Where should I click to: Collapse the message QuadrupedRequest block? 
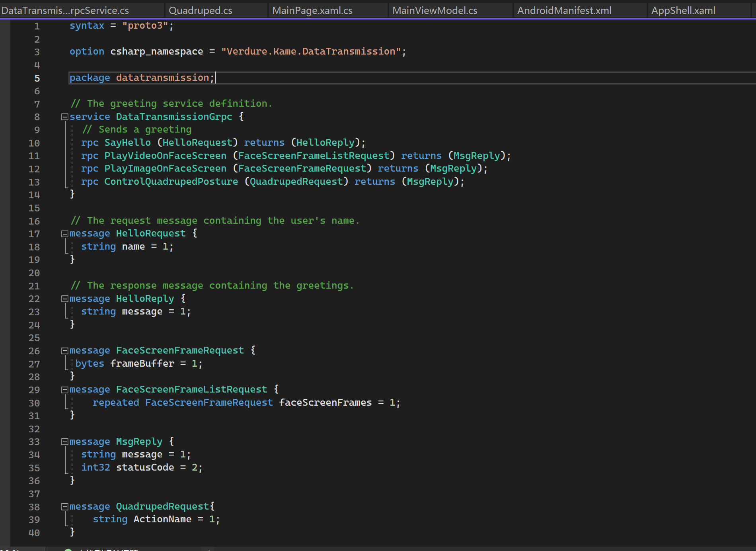click(x=64, y=507)
